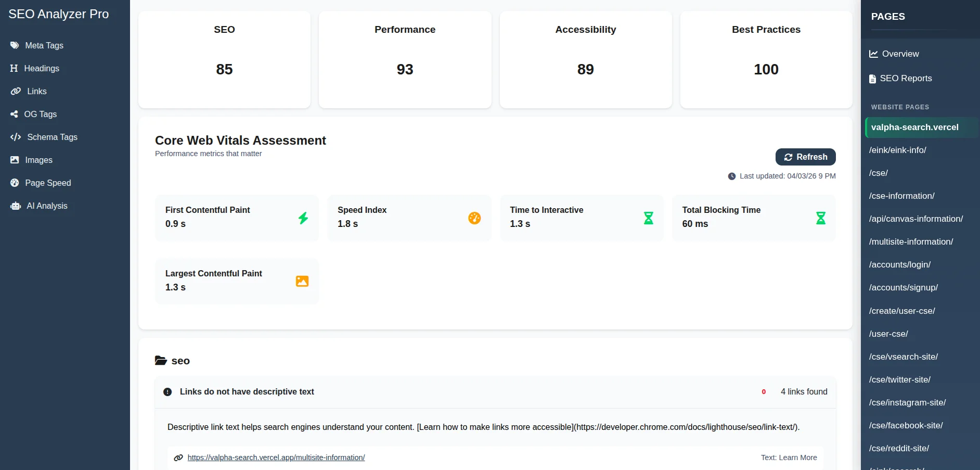Open the Page Speed section
Viewport: 980px width, 470px height.
click(x=48, y=183)
